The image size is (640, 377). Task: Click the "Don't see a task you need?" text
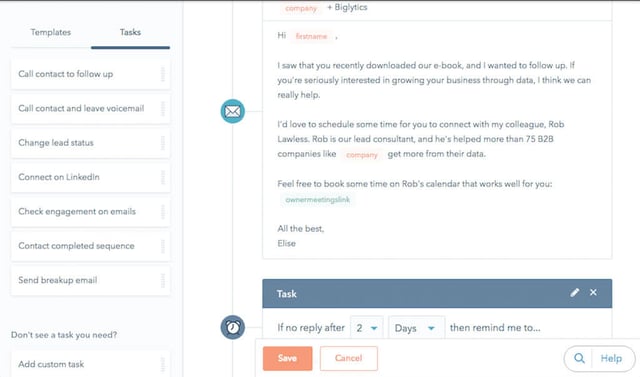(x=64, y=335)
